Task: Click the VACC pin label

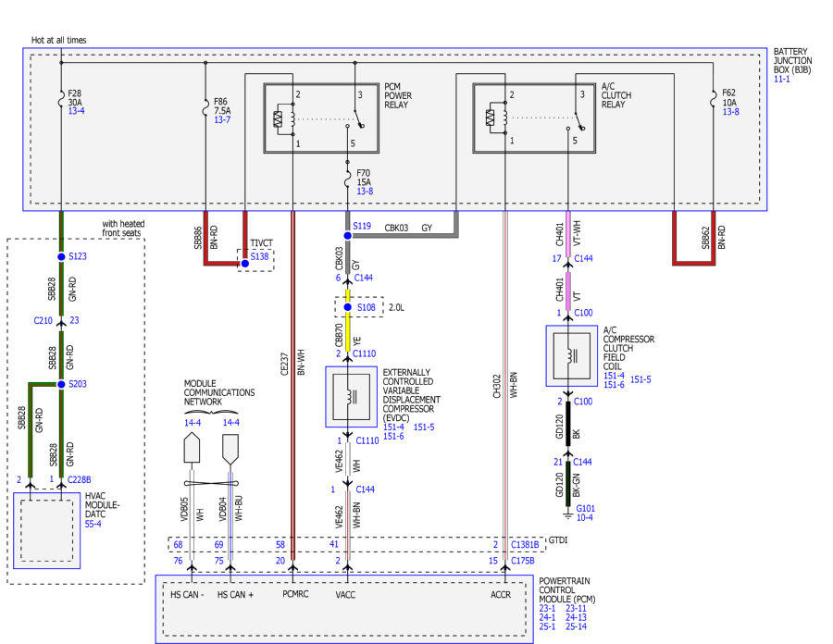Action: (x=345, y=595)
